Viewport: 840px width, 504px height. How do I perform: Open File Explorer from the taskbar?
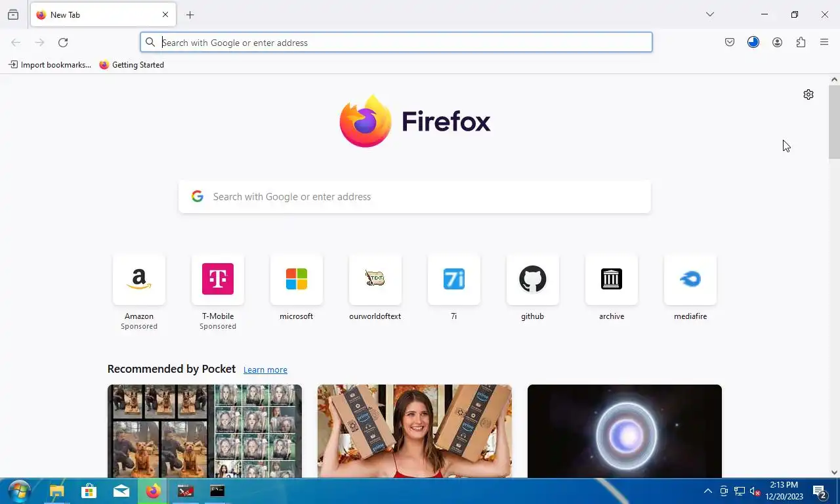tap(57, 491)
